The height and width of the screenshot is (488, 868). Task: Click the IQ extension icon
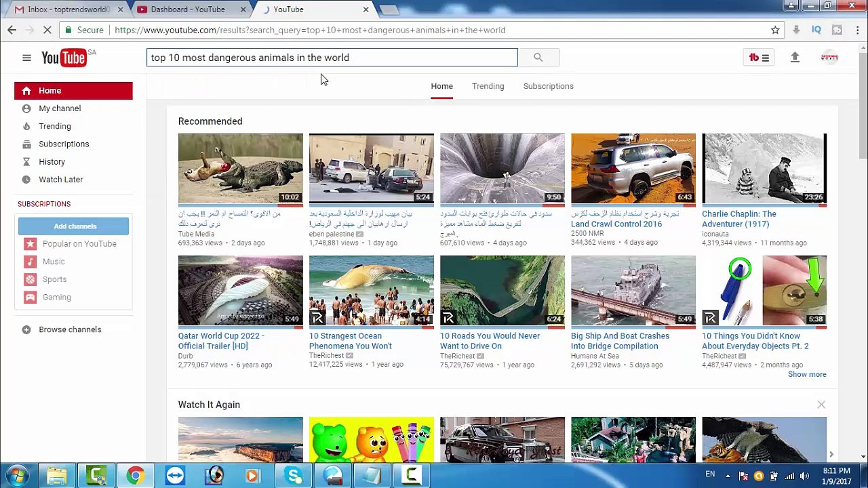pyautogui.click(x=816, y=30)
